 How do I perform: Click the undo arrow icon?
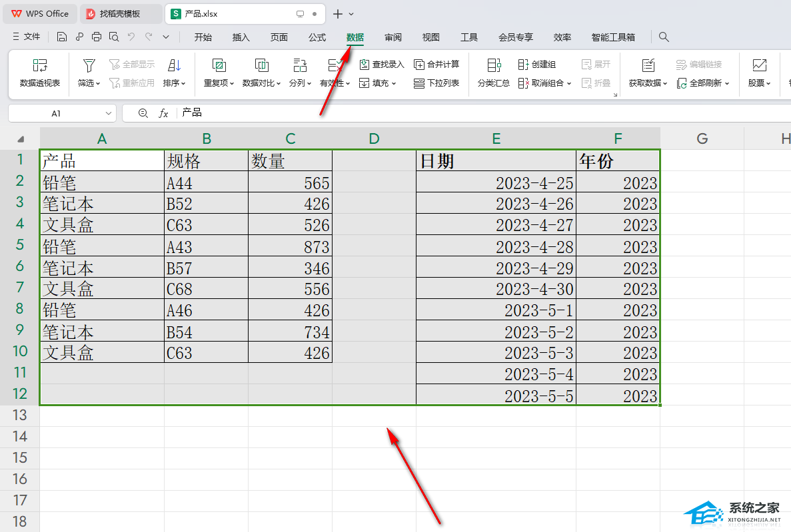tap(131, 37)
